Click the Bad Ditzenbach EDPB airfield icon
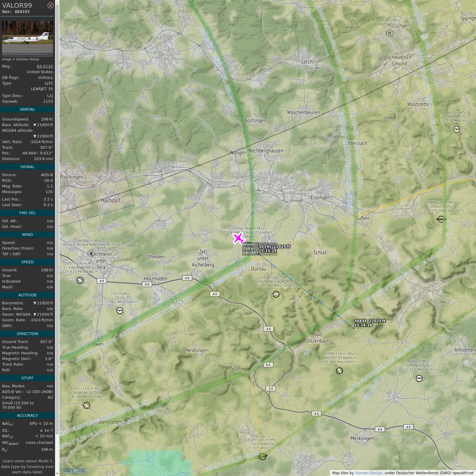The width and height of the screenshot is (476, 476). [x=339, y=371]
